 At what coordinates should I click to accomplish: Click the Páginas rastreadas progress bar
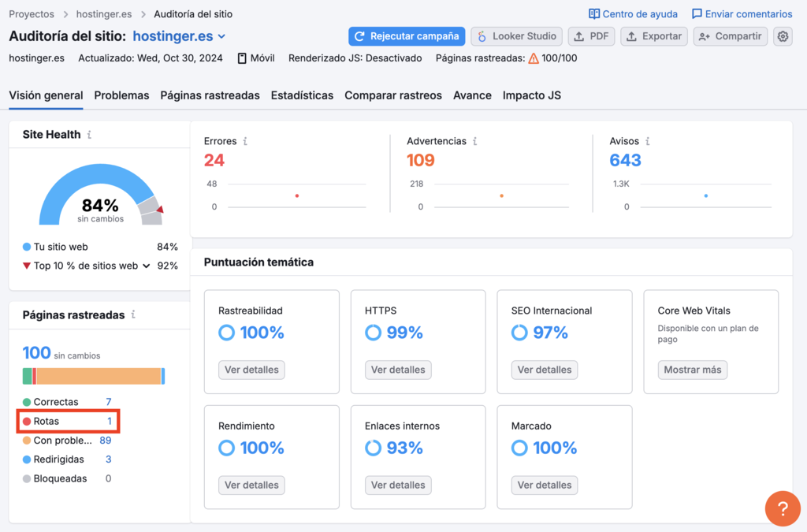[x=94, y=377]
